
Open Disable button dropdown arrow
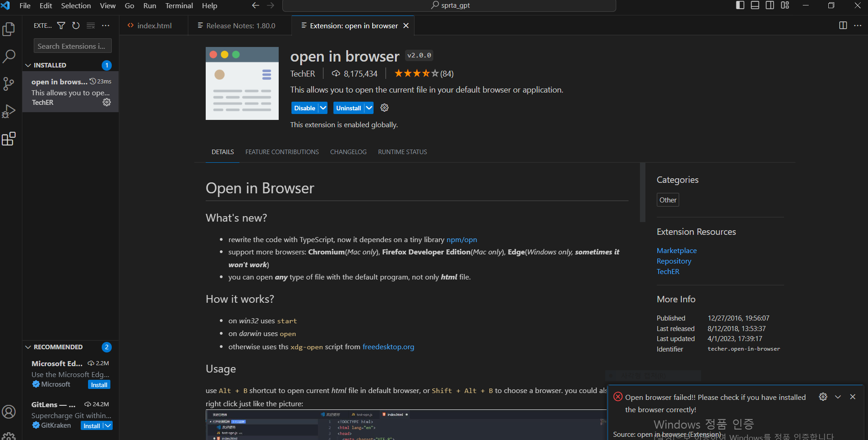323,108
